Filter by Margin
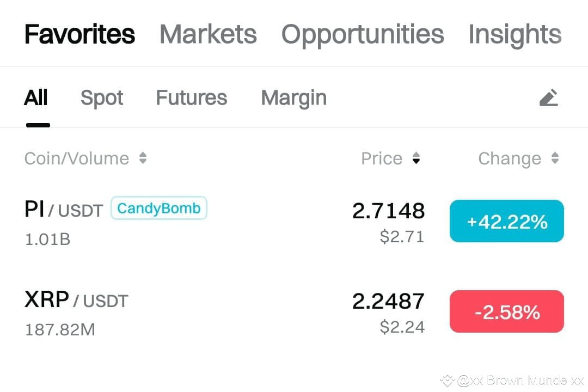 tap(293, 98)
